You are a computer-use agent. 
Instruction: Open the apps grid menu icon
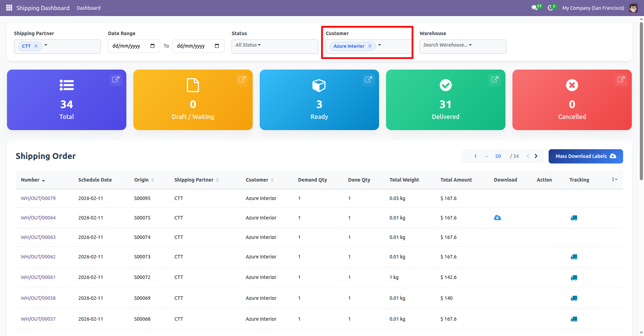point(9,8)
